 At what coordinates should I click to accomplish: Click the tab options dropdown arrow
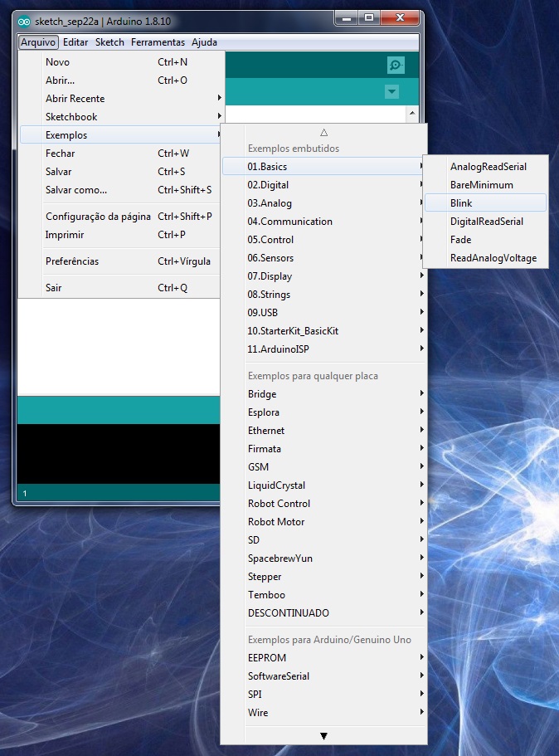coord(392,92)
